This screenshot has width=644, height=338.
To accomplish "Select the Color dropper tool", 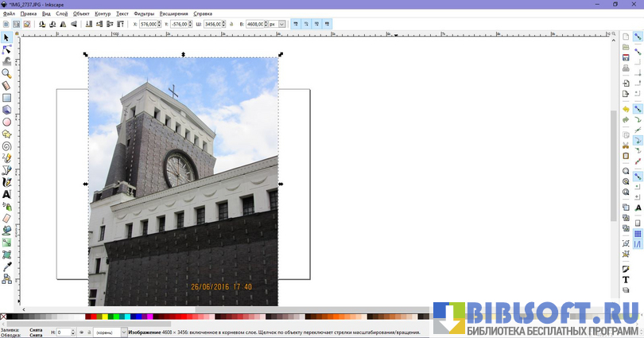I will pyautogui.click(x=6, y=266).
